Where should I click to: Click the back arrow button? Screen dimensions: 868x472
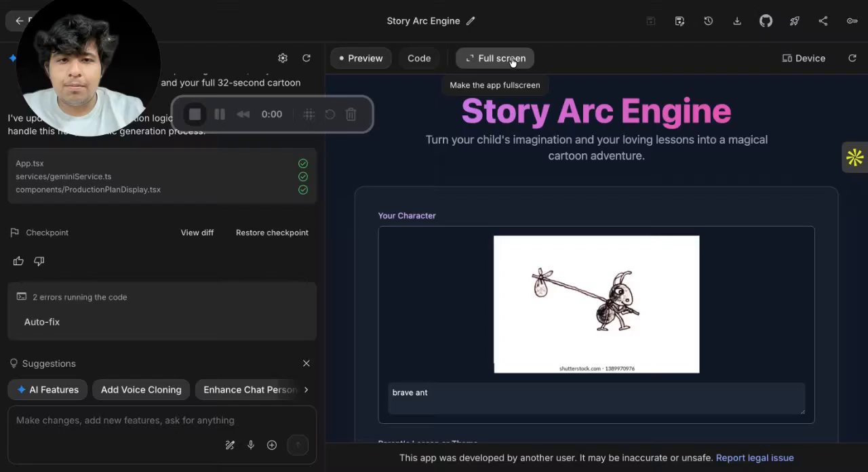pos(19,21)
